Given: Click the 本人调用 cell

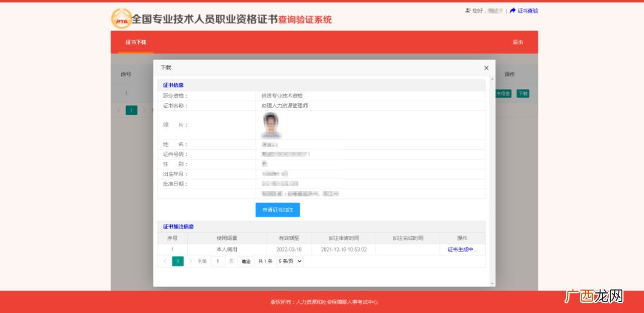Looking at the screenshot, I should coord(227,249).
